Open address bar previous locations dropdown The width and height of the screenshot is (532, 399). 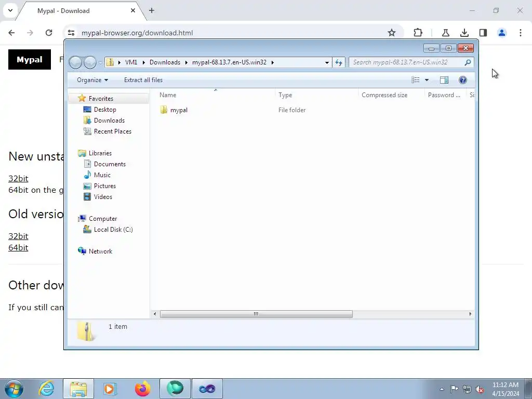coord(327,62)
